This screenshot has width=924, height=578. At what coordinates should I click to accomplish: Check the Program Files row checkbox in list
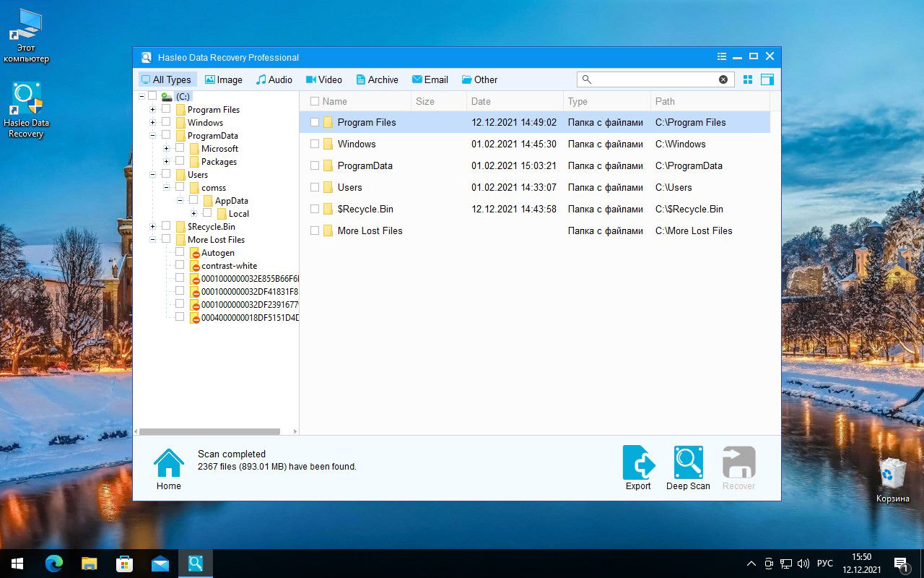pyautogui.click(x=315, y=122)
